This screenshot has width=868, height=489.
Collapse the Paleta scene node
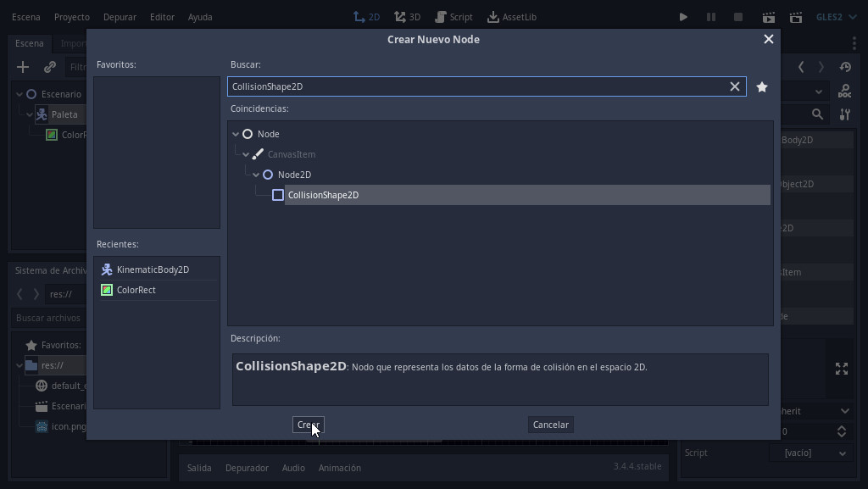point(30,115)
